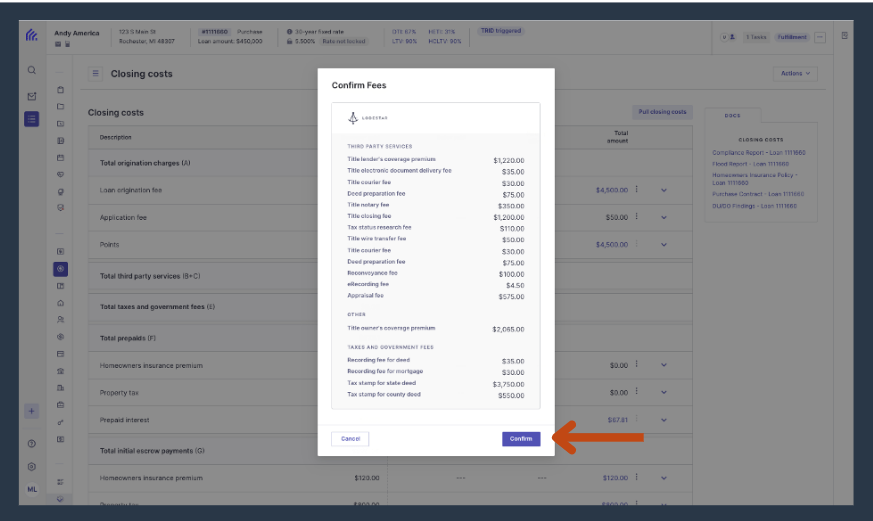
Task: Click the Pull closing costs button
Action: (x=662, y=112)
